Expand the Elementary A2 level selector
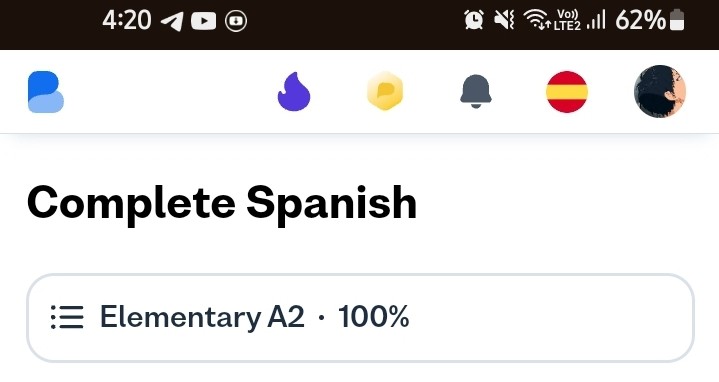 pos(360,318)
